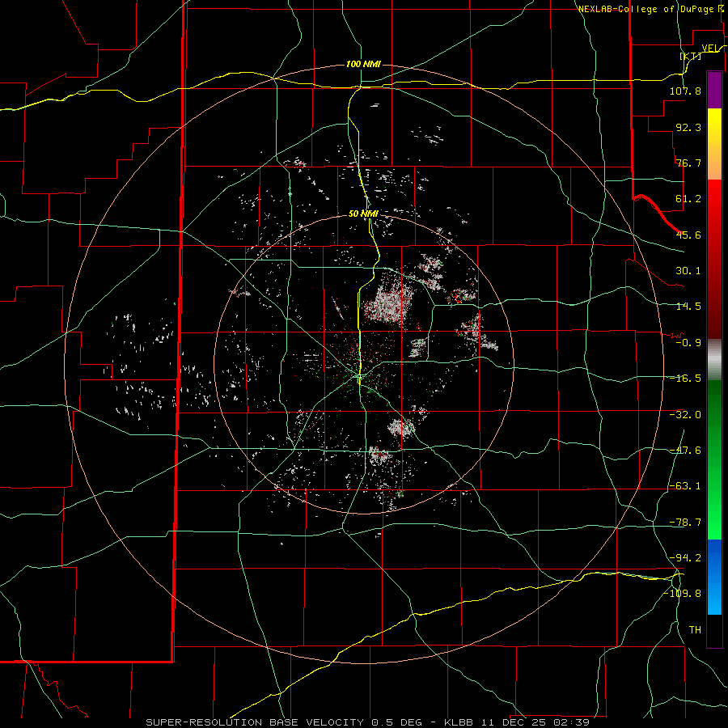Click the 61.2 velocity scale value
Image resolution: width=728 pixels, height=728 pixels.
point(688,199)
